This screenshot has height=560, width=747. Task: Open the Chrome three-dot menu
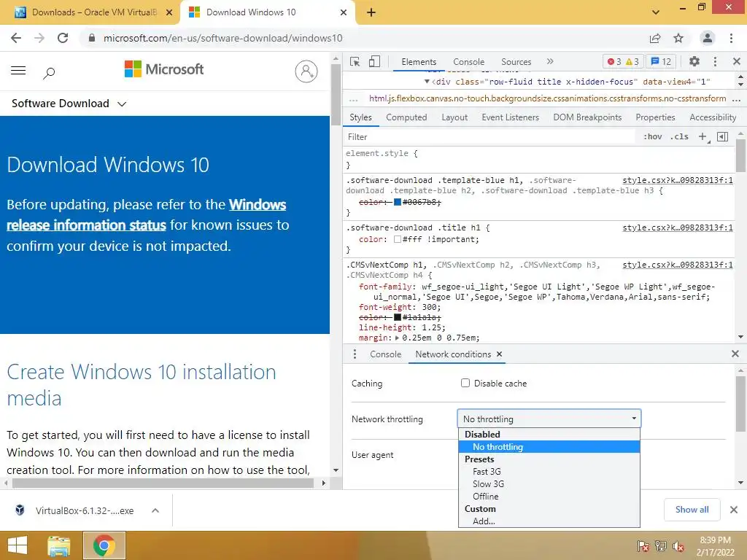pos(731,38)
